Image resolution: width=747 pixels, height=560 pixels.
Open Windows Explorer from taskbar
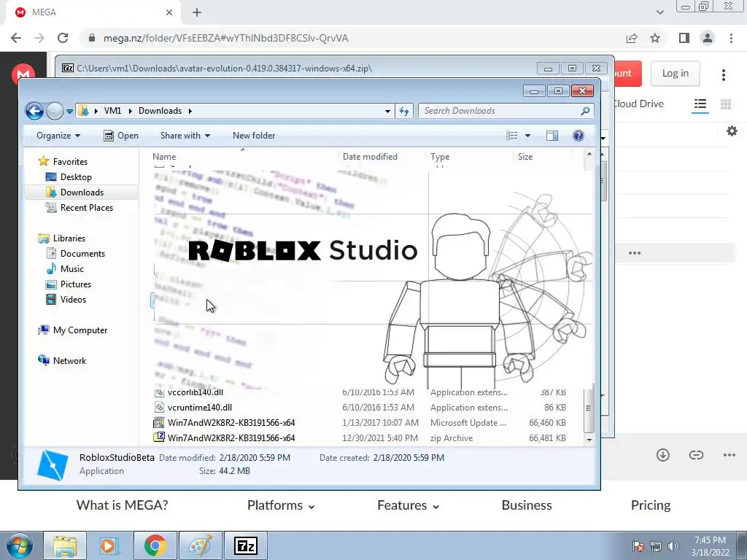(65, 545)
